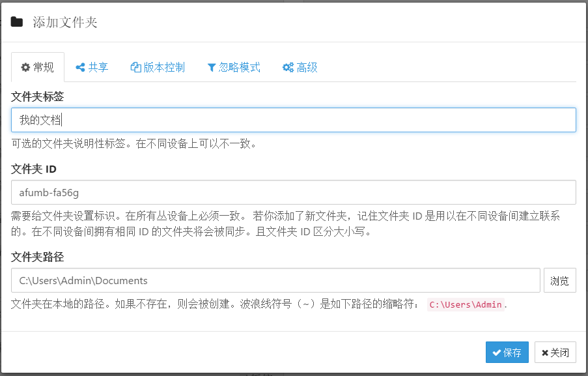
Task: Click the folder icon beside the 添加文件夹 title
Action: [x=17, y=22]
